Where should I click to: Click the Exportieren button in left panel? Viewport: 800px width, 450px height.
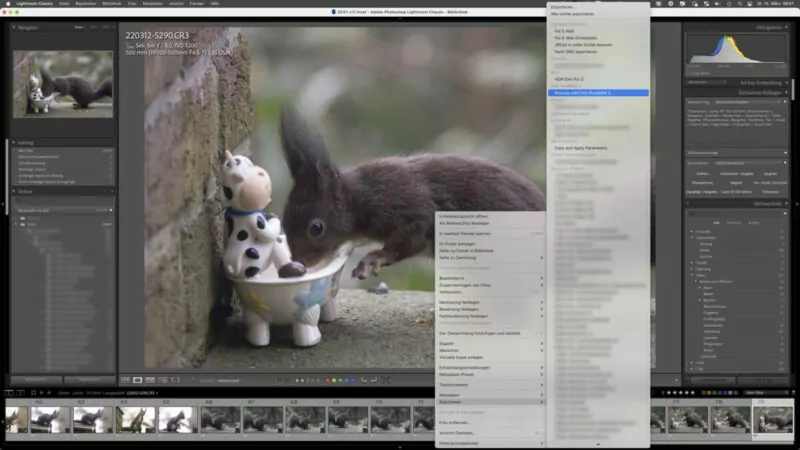click(x=89, y=380)
